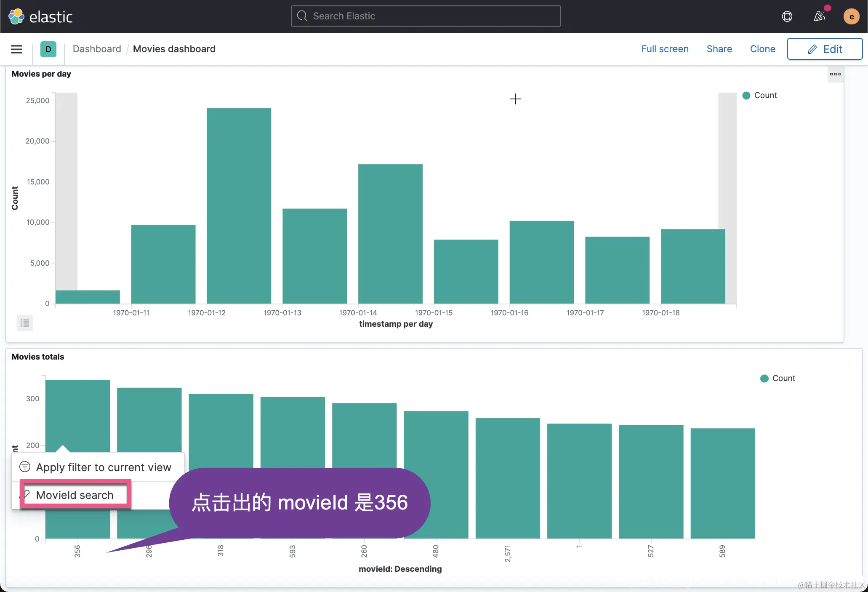This screenshot has height=592, width=868.
Task: Toggle Count series in Movies per day legend
Action: pos(765,96)
